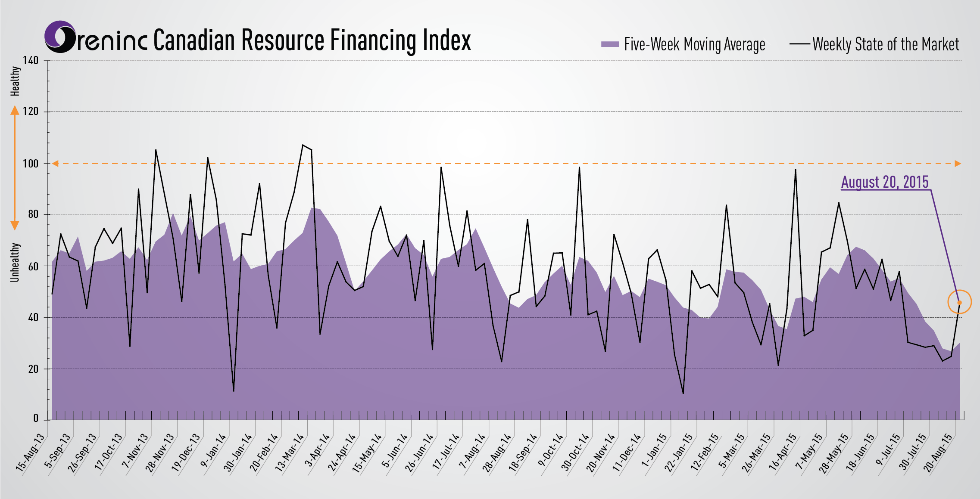Click the '20-Feb-14' date label
The width and height of the screenshot is (980, 499).
click(x=264, y=452)
